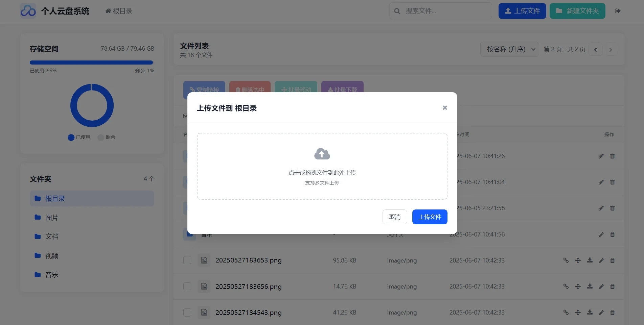Click the logout icon in top bar
The width and height of the screenshot is (644, 325).
(618, 11)
